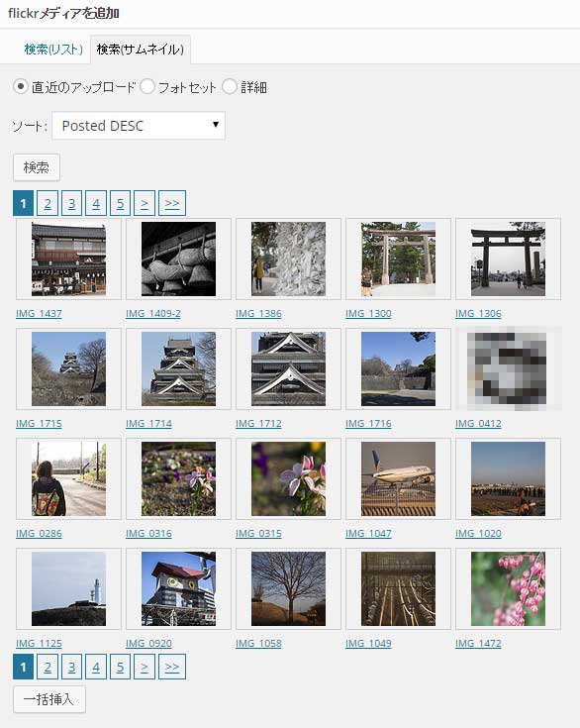
Task: Select the 直近のアップロード radio button
Action: click(x=21, y=86)
